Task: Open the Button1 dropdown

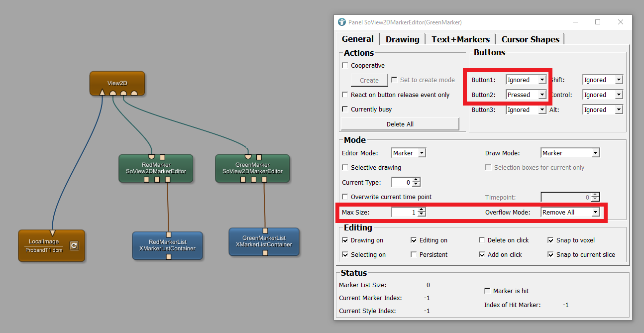Action: [x=526, y=80]
